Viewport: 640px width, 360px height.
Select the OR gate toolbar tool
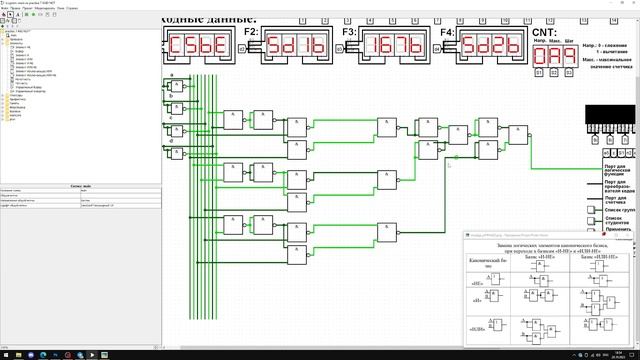pos(54,14)
